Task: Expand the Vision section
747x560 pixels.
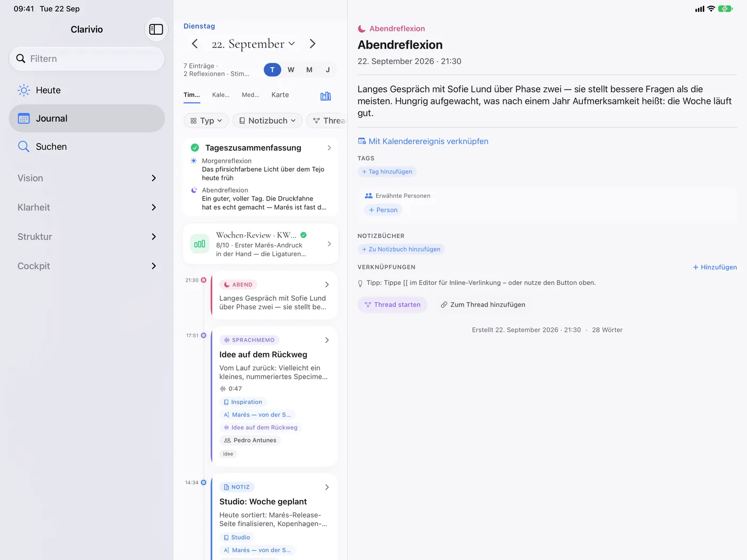Action: [x=87, y=178]
